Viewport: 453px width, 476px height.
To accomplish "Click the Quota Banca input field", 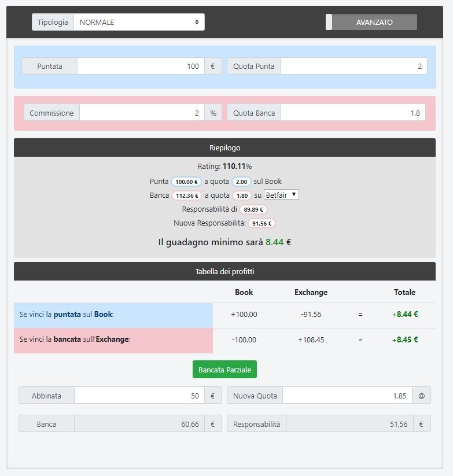I will pyautogui.click(x=352, y=113).
